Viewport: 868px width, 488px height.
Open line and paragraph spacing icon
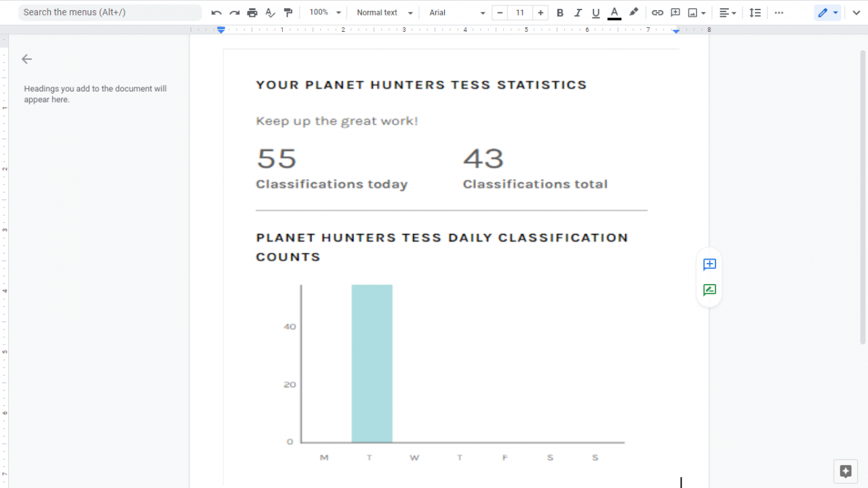(x=755, y=12)
